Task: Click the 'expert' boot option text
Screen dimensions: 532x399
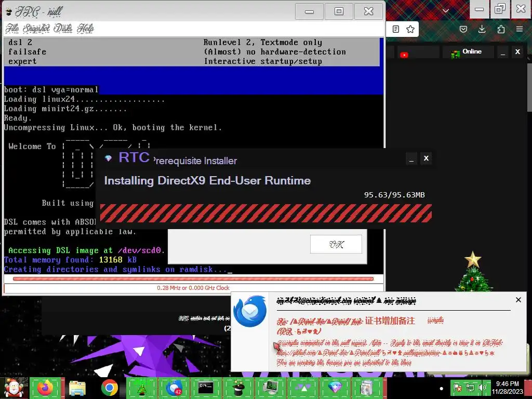Action: click(x=22, y=61)
